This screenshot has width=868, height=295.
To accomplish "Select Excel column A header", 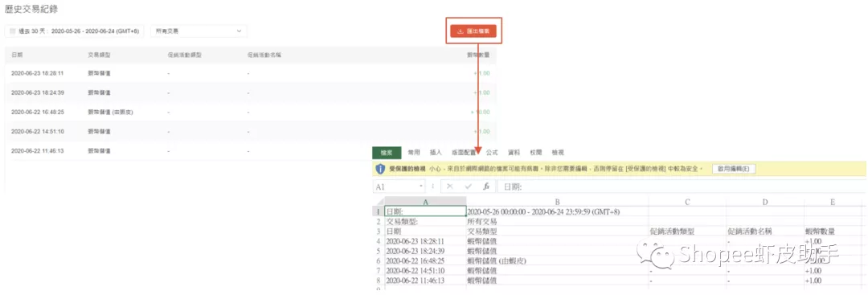I will click(x=425, y=202).
